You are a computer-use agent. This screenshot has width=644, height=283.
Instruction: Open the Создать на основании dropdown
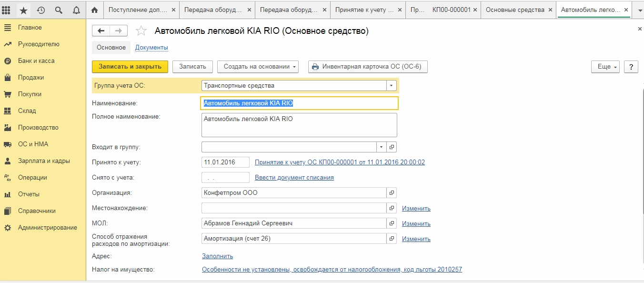[x=258, y=67]
